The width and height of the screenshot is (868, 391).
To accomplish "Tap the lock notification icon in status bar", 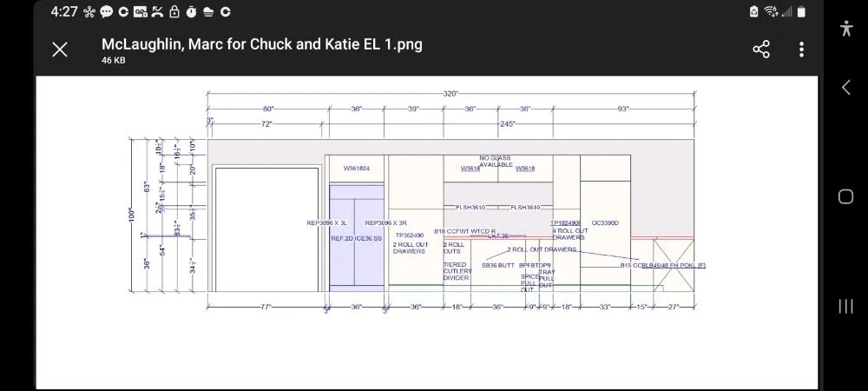I will pos(174,12).
